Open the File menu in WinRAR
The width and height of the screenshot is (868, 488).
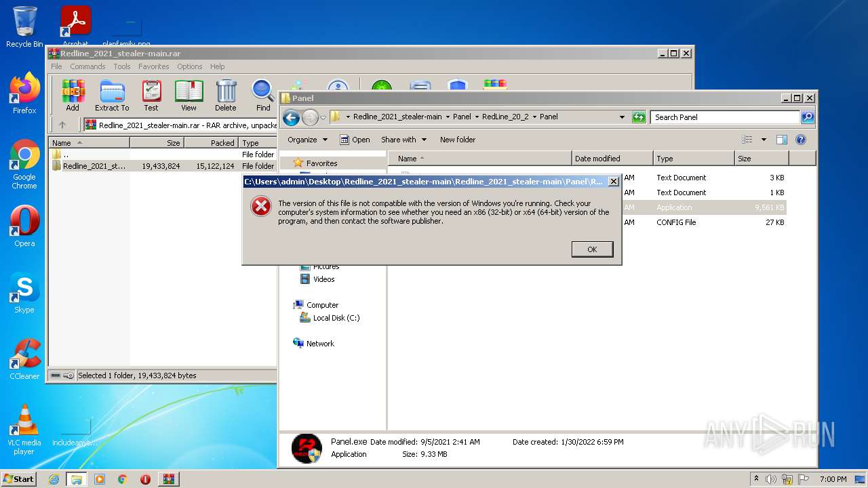56,66
